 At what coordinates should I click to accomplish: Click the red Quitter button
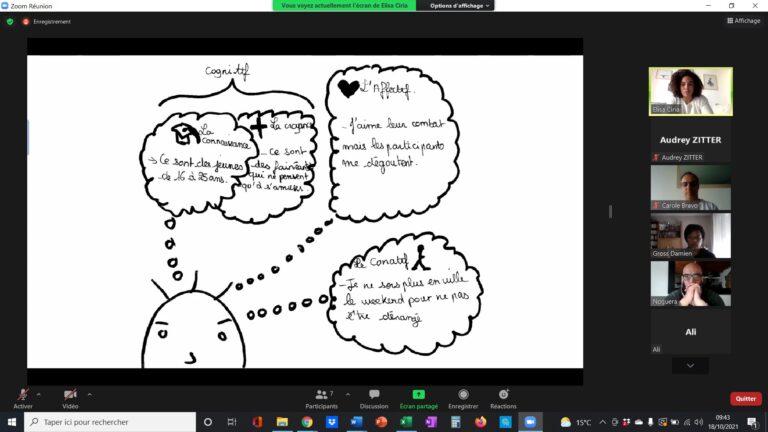pyautogui.click(x=745, y=398)
